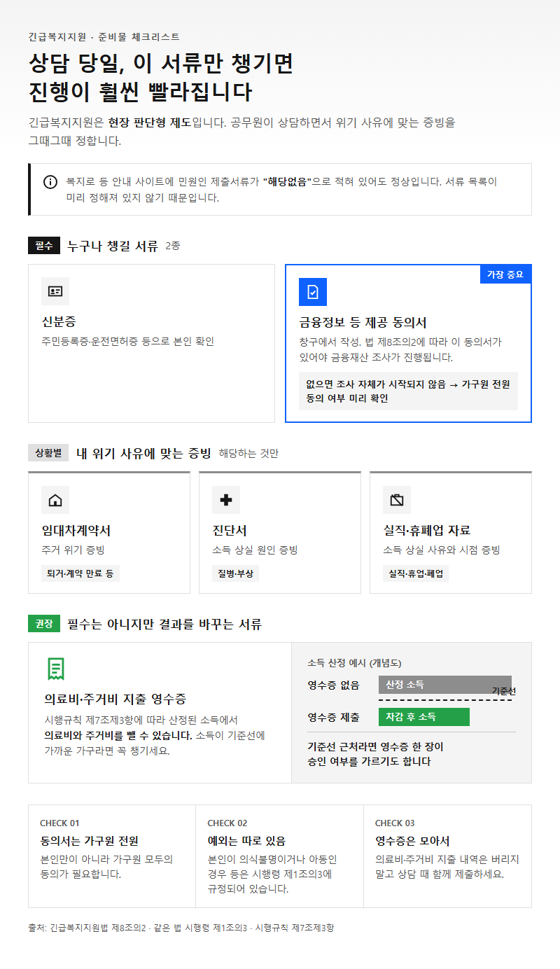560x969 pixels.
Task: Click the 임대차계약서 card title
Action: [x=76, y=531]
